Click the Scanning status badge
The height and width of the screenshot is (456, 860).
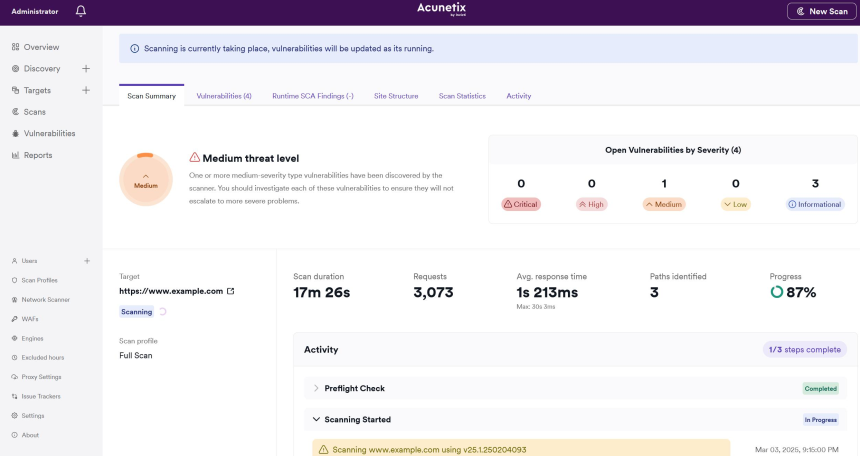(x=137, y=312)
